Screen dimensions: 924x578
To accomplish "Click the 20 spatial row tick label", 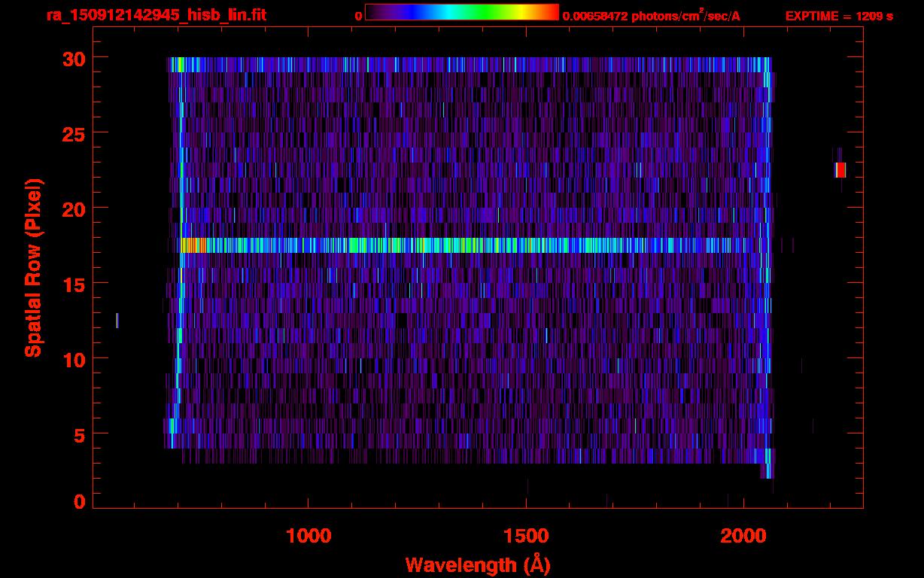I will coord(74,208).
